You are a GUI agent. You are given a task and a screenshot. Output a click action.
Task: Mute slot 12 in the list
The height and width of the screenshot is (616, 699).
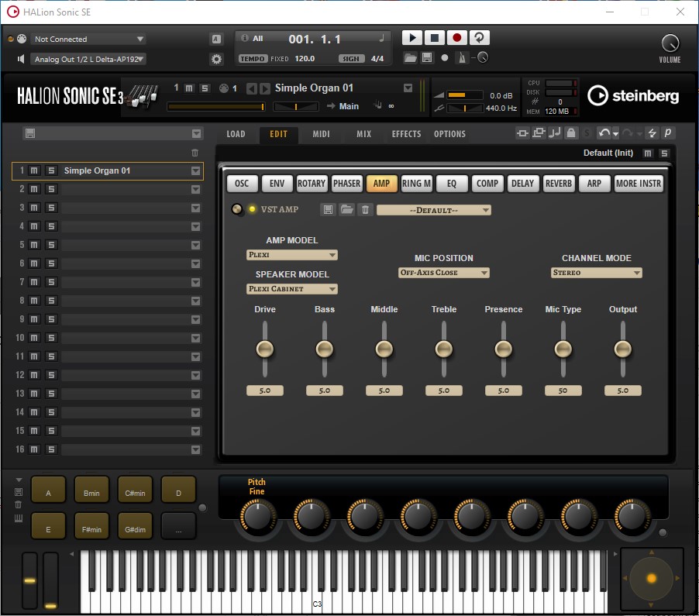(x=34, y=375)
